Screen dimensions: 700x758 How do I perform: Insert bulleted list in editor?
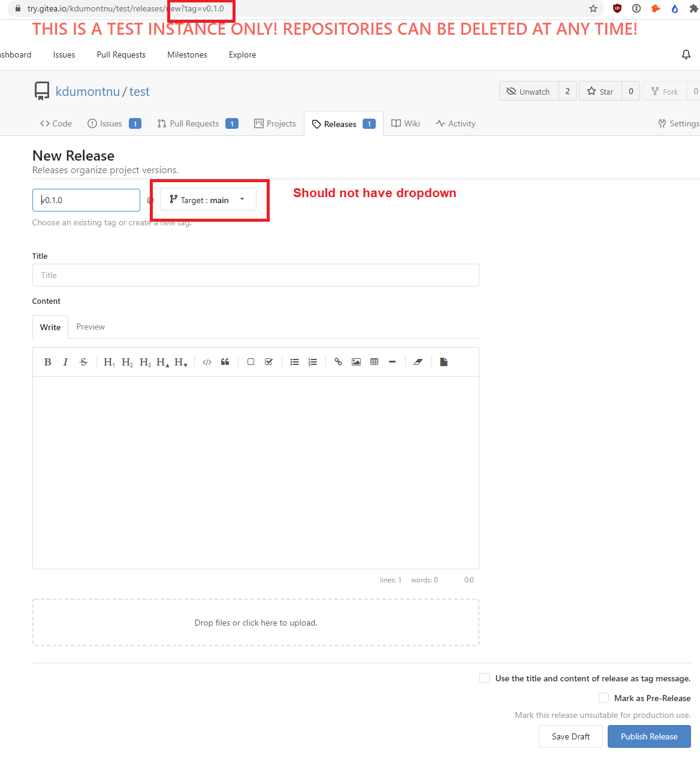tap(295, 362)
